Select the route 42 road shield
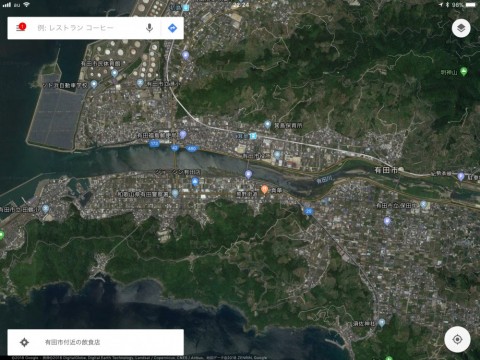This screenshot has height=360, width=480. [174, 148]
